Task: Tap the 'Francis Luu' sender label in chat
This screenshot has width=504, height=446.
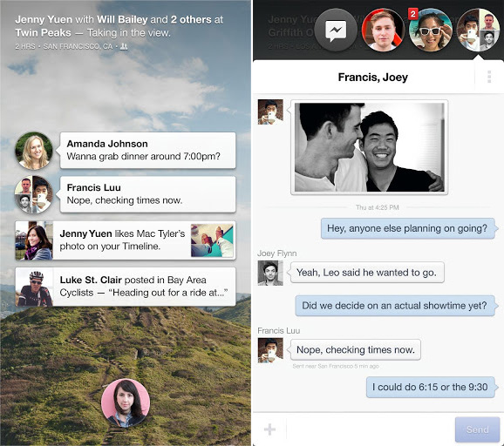Action: (279, 331)
